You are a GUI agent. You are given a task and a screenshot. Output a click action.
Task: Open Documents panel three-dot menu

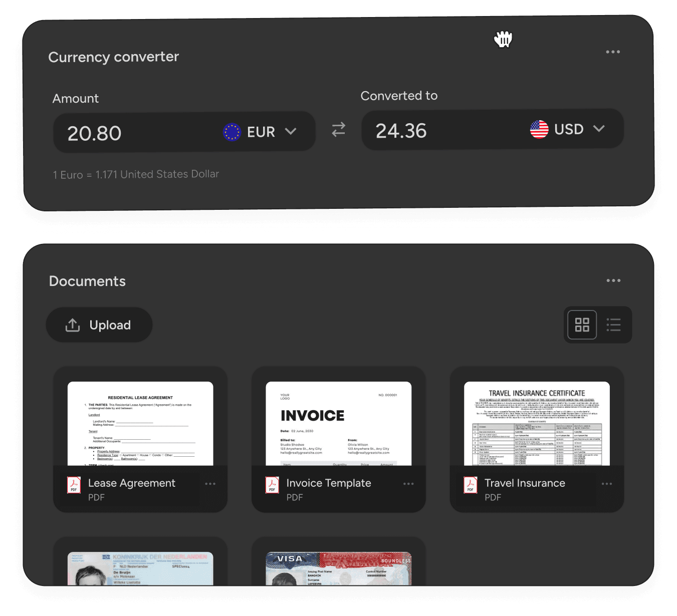pyautogui.click(x=613, y=280)
